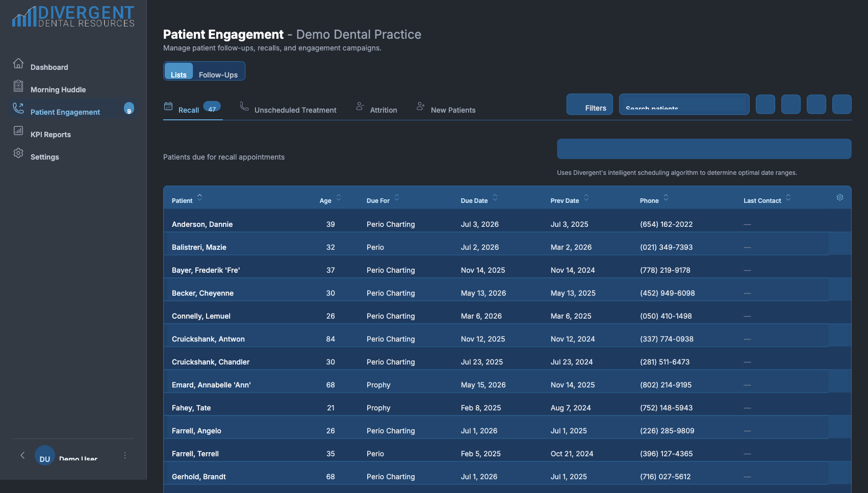This screenshot has width=868, height=493.
Task: Click phone number (654) 162-2022
Action: coord(667,224)
